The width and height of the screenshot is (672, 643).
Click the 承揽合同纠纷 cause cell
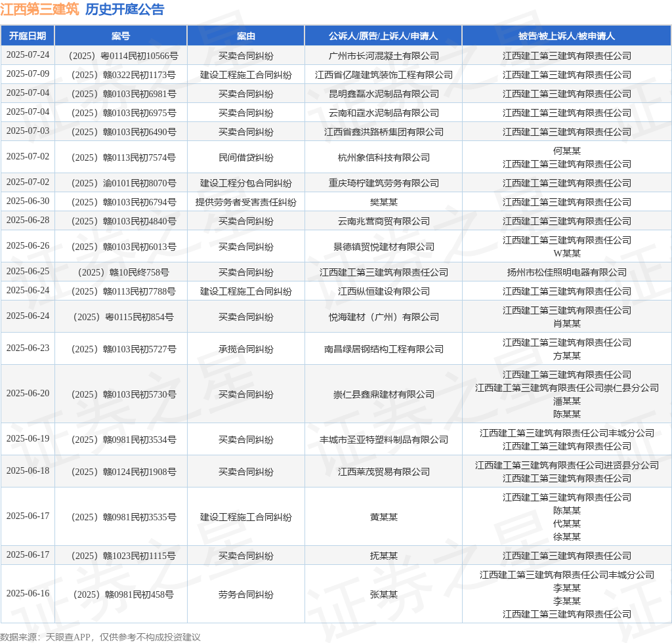(x=246, y=349)
